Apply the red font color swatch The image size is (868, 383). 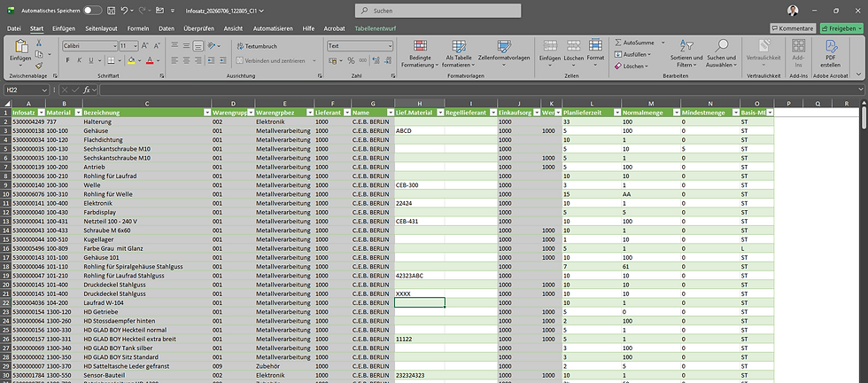pos(150,60)
